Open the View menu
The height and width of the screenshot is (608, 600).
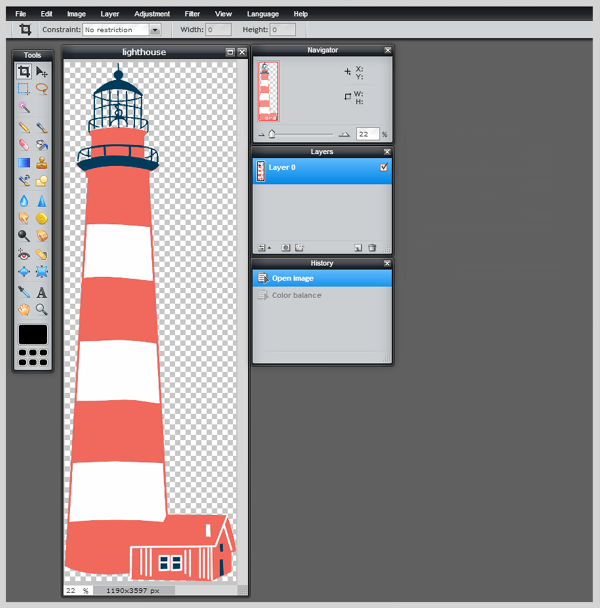coord(223,14)
